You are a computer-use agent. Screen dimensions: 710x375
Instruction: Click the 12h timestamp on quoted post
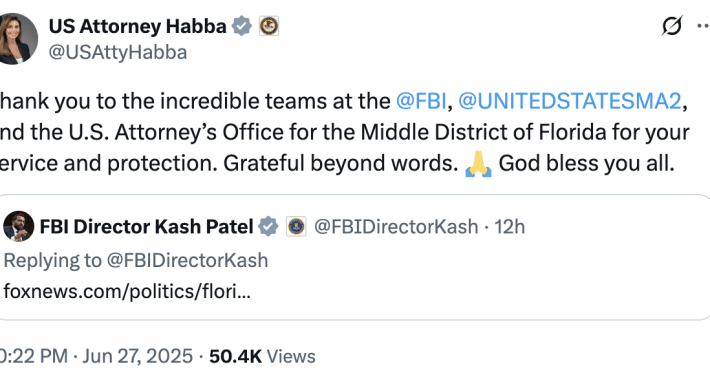click(509, 226)
